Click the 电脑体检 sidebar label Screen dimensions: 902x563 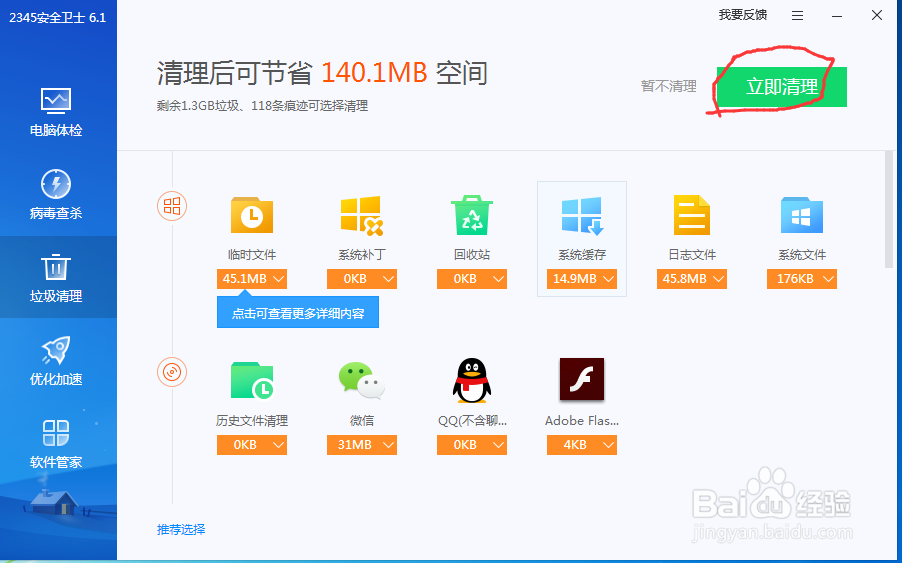click(x=56, y=131)
